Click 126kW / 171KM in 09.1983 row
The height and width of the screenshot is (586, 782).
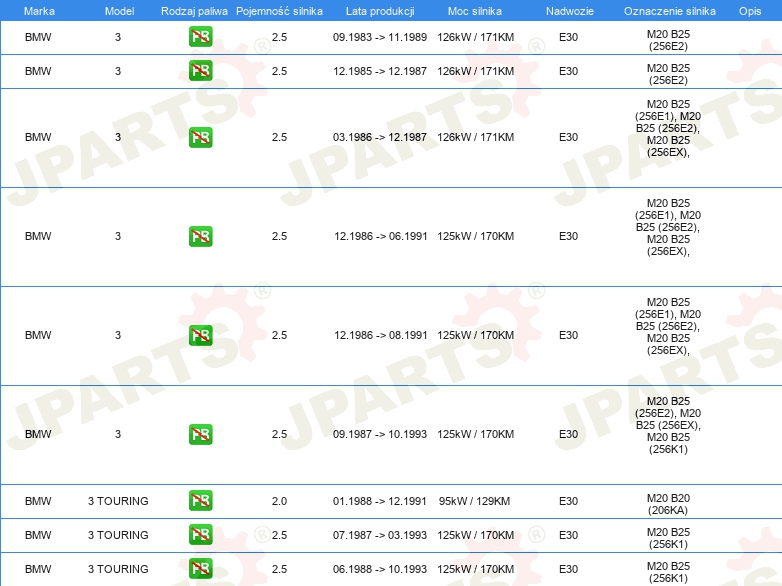pos(475,37)
